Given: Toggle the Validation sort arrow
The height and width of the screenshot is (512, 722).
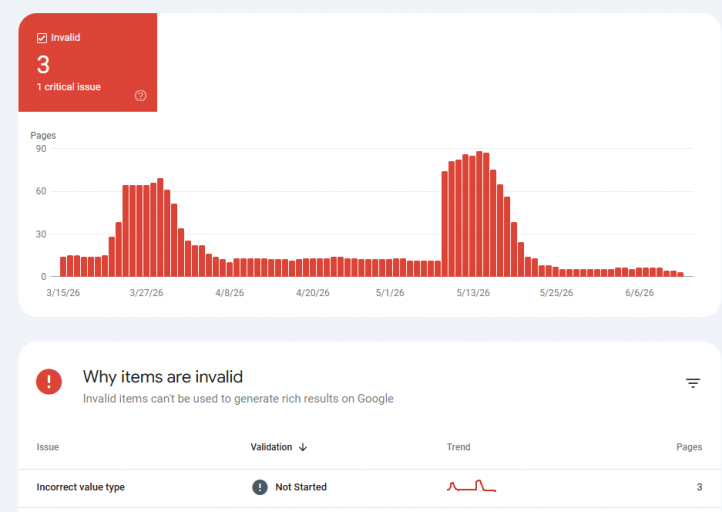Looking at the screenshot, I should click(x=303, y=447).
